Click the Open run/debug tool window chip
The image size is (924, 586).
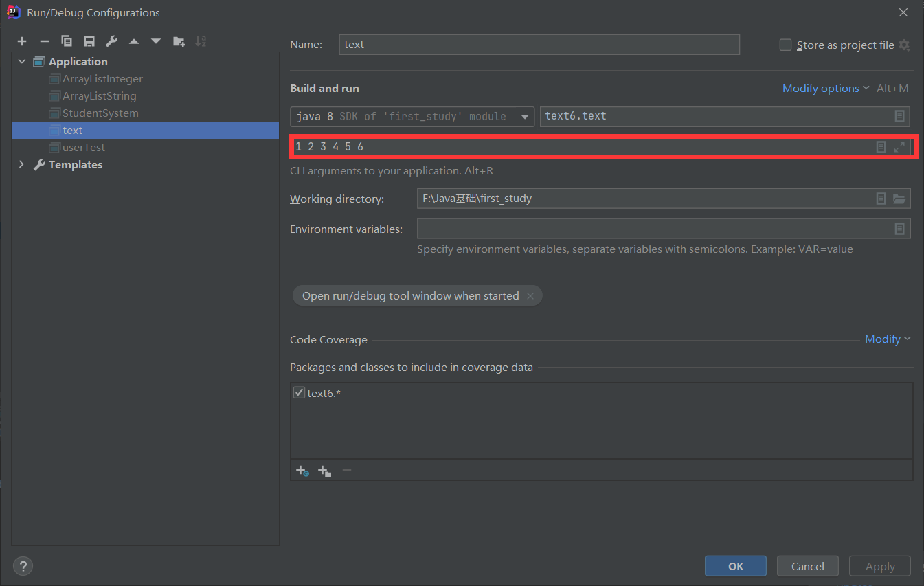point(411,296)
